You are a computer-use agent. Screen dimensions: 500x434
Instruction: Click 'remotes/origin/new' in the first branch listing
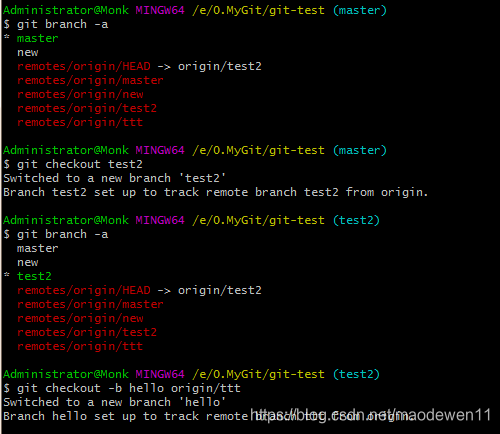click(x=80, y=94)
